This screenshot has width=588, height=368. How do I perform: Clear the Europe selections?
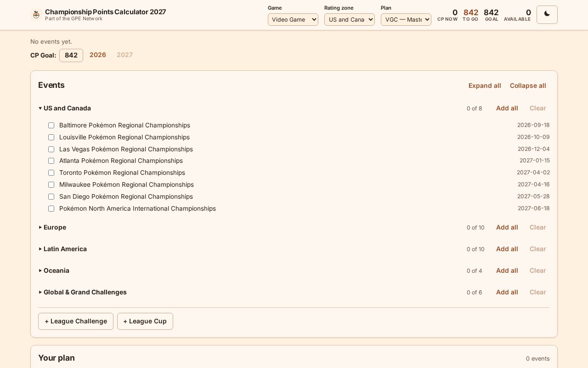click(537, 227)
